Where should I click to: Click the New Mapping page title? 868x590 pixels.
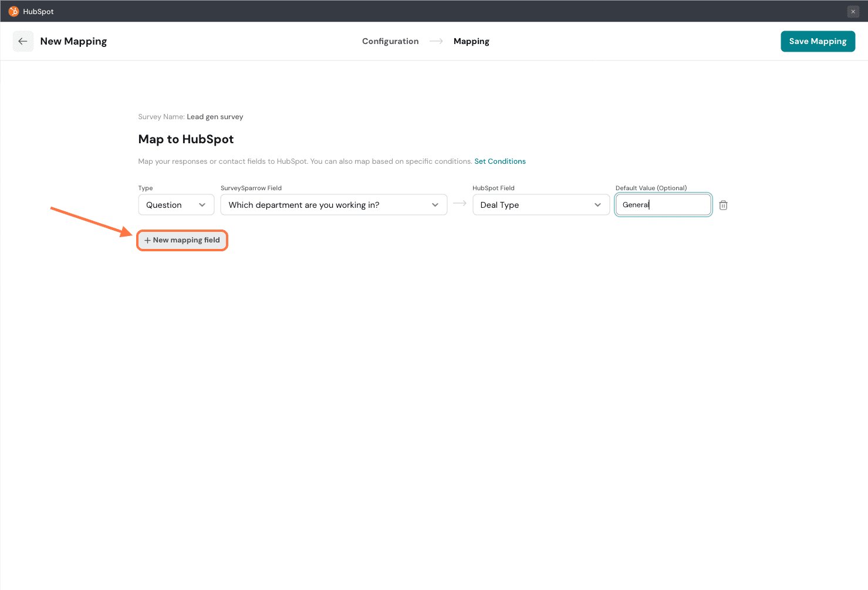coord(73,41)
